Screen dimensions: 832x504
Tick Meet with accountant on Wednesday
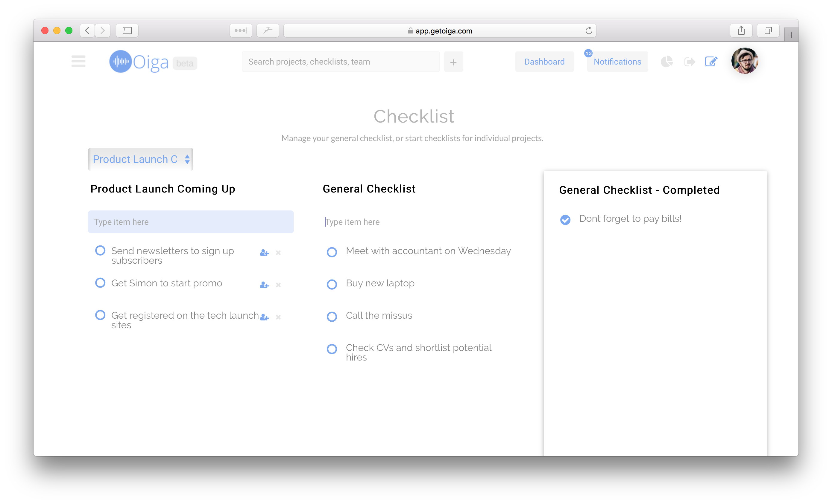coord(332,252)
